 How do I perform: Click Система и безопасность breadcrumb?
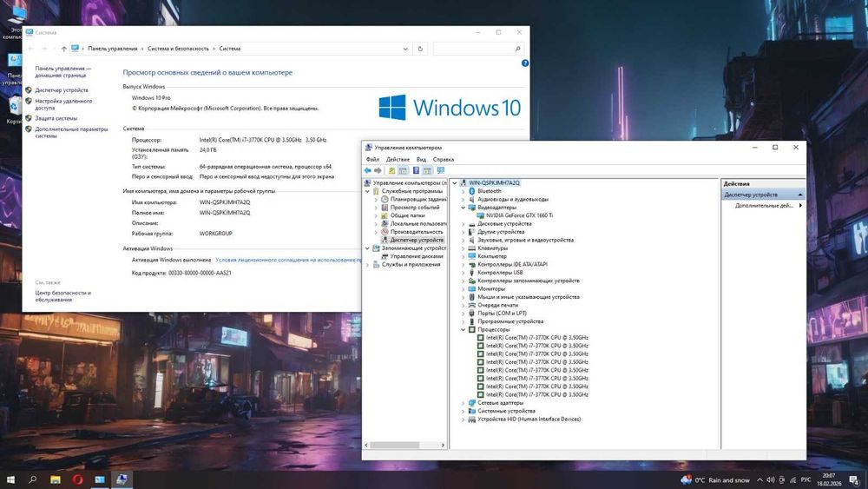click(178, 49)
